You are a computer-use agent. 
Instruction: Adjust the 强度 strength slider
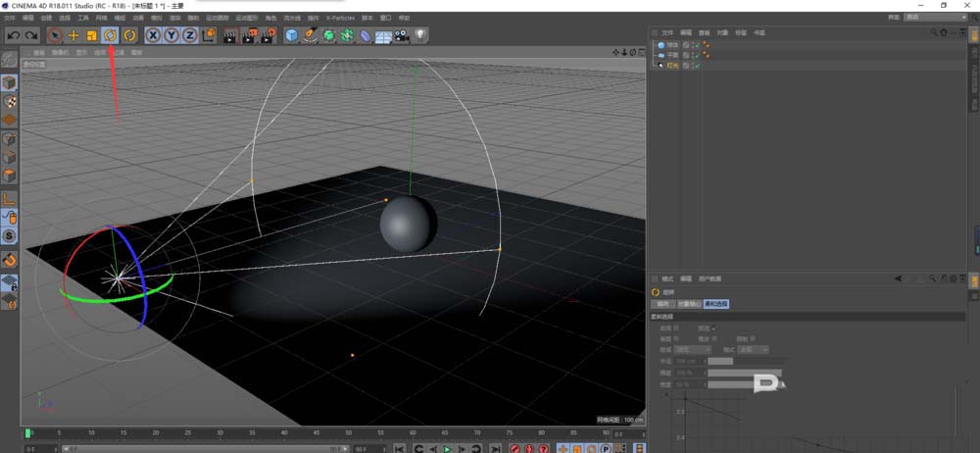click(745, 373)
